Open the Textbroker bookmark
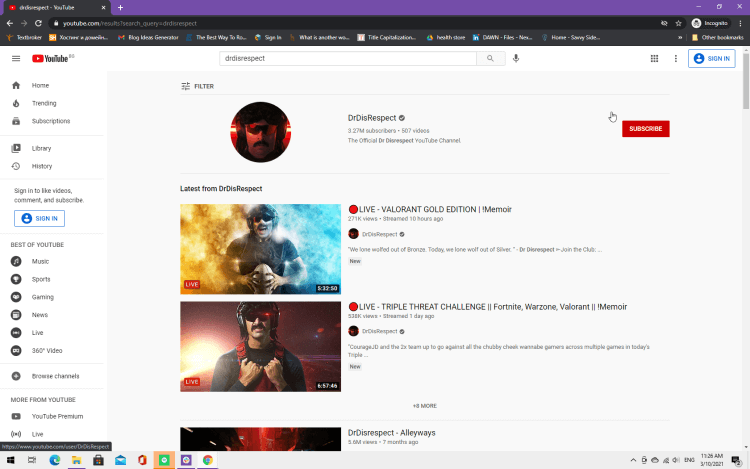The width and height of the screenshot is (750, 469). [24, 37]
